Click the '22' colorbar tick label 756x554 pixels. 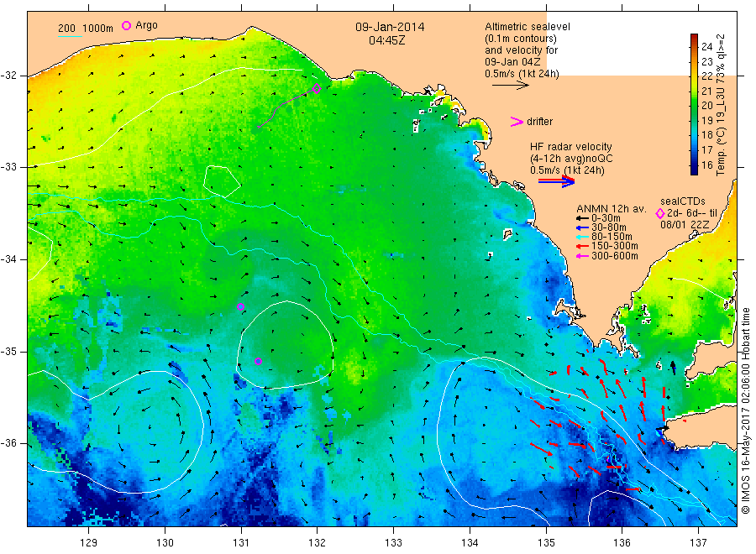(706, 76)
